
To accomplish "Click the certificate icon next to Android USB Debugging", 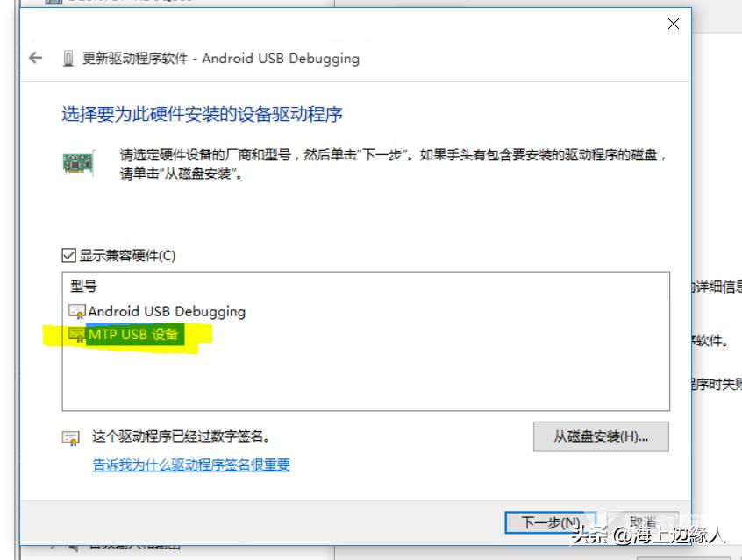I will pos(77,312).
